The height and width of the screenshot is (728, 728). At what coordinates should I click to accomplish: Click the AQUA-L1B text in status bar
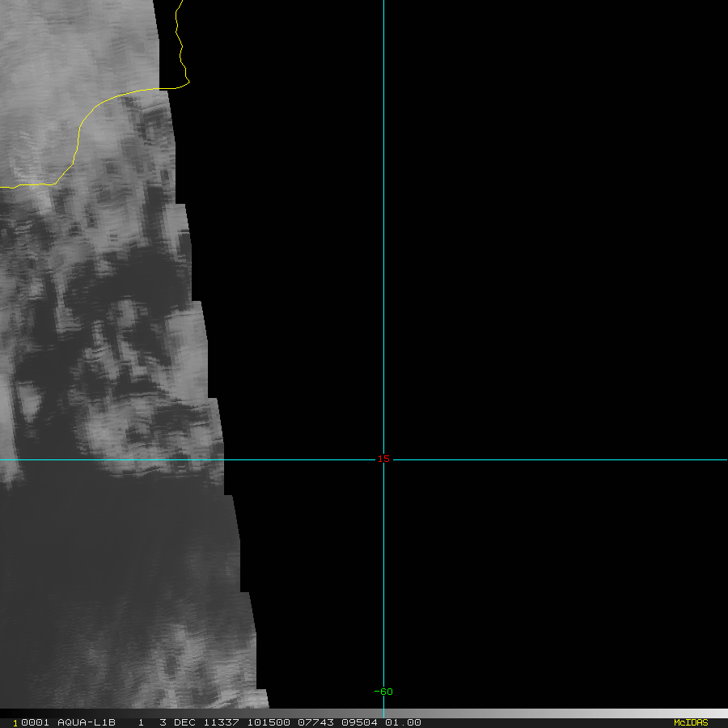pos(87,722)
